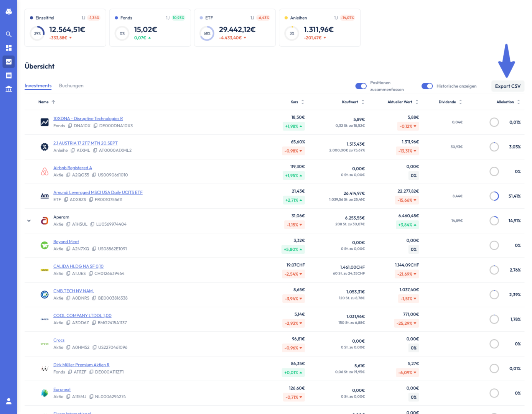Screen dimensions: 532x414
Task: Click the ETF 68% allocation ring
Action: [x=207, y=33]
